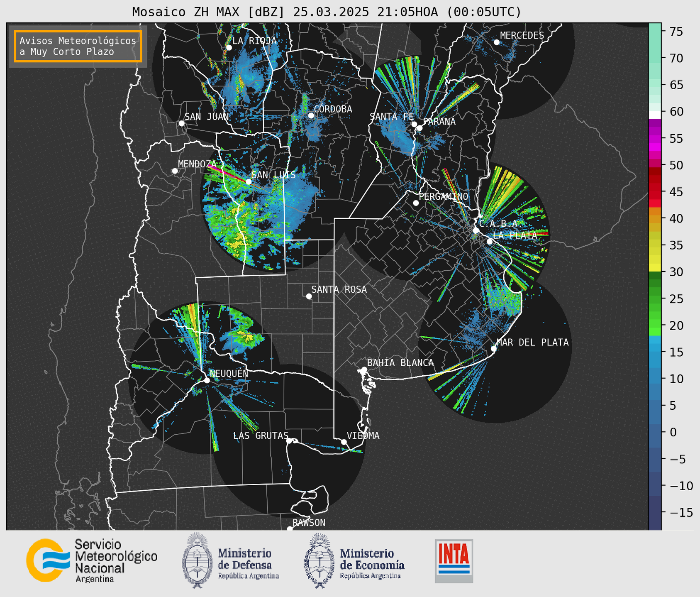Click the LAS GRUTAS city marker dot

[289, 441]
